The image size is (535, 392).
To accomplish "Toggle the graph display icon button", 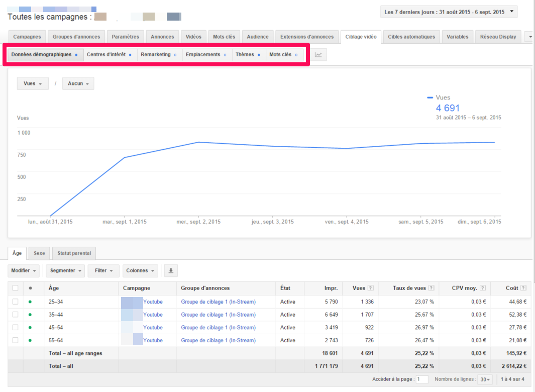I will [318, 55].
